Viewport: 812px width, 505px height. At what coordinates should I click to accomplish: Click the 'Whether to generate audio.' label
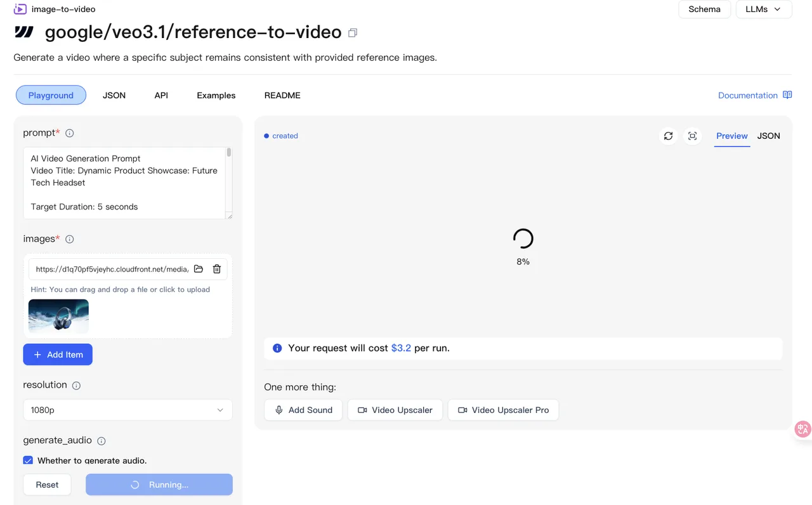point(92,461)
